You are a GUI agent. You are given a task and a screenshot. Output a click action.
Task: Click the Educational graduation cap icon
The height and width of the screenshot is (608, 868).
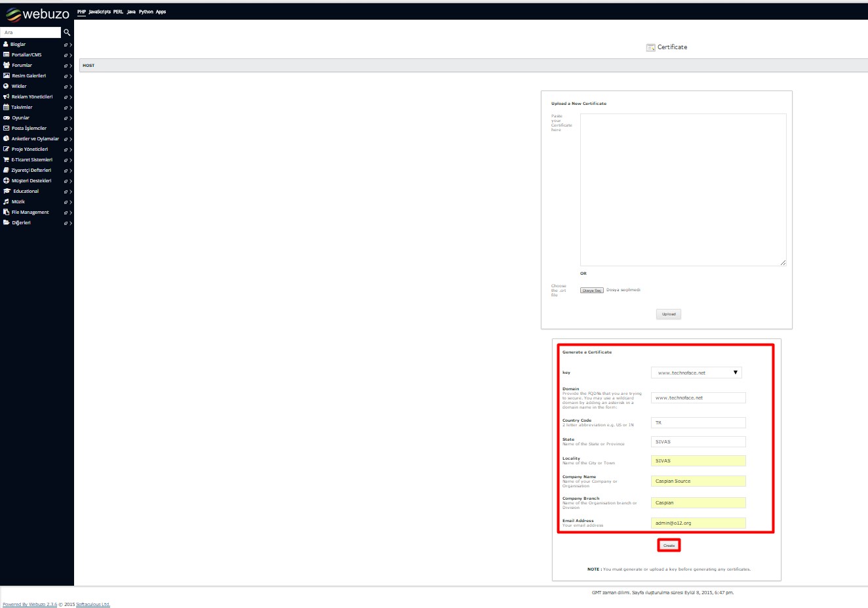(x=7, y=191)
